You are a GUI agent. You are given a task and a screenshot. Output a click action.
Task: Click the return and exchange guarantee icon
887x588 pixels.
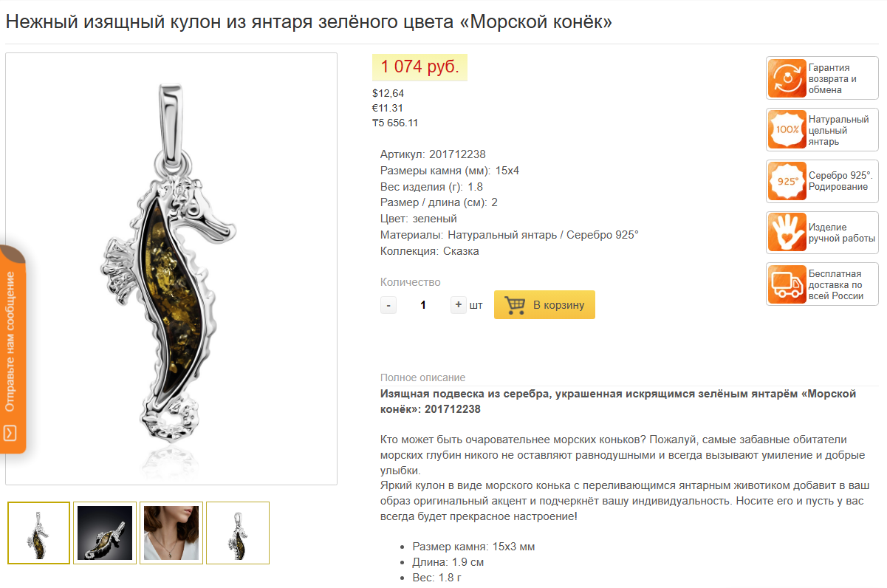click(x=787, y=78)
